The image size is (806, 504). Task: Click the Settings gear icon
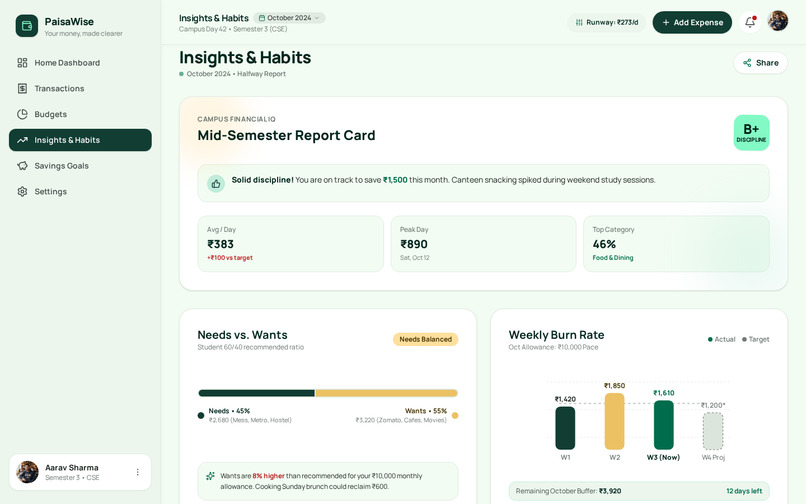22,191
